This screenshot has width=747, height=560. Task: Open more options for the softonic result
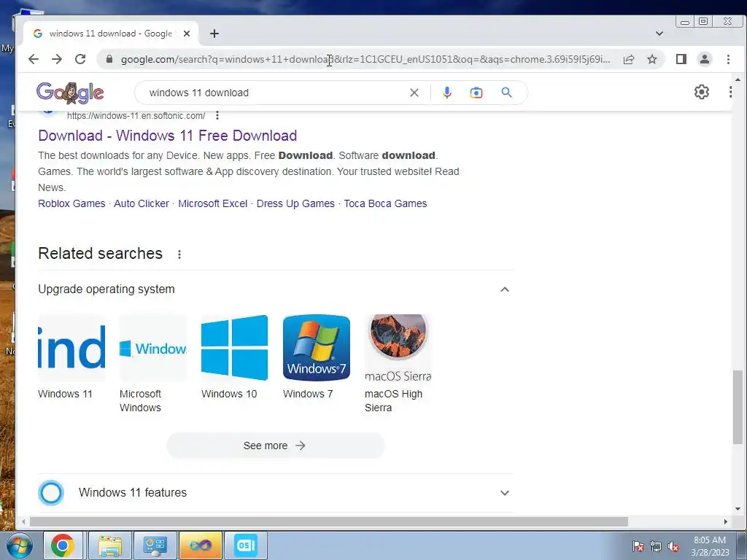[217, 116]
